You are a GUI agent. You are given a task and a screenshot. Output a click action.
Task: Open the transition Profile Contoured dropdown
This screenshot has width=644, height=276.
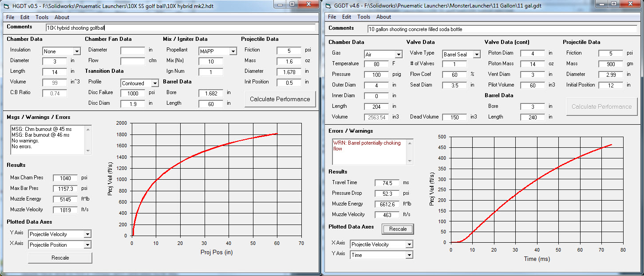point(154,83)
